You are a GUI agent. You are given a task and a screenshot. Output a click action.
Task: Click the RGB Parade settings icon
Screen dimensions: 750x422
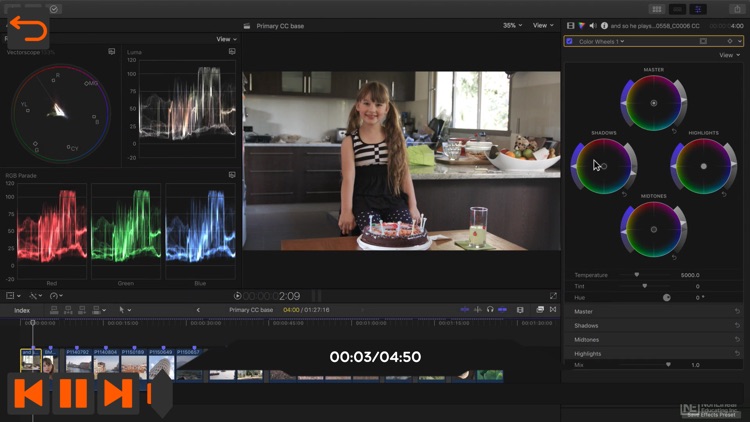pos(232,175)
